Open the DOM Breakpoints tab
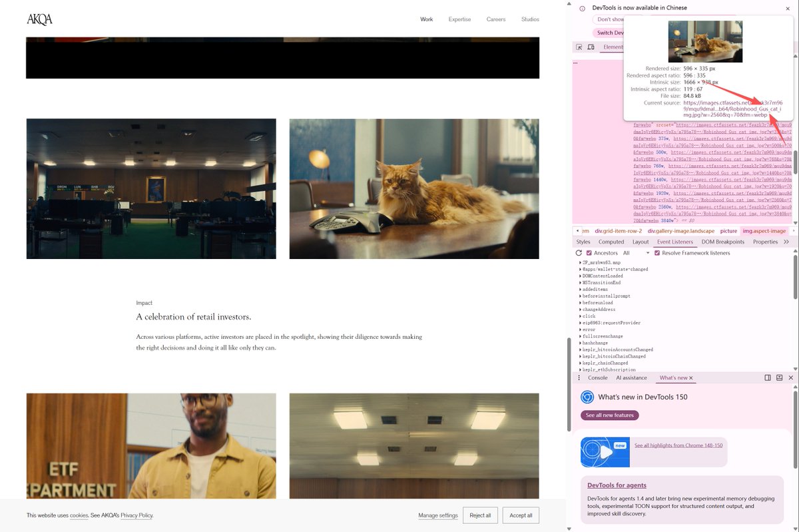The image size is (799, 532). coord(723,242)
